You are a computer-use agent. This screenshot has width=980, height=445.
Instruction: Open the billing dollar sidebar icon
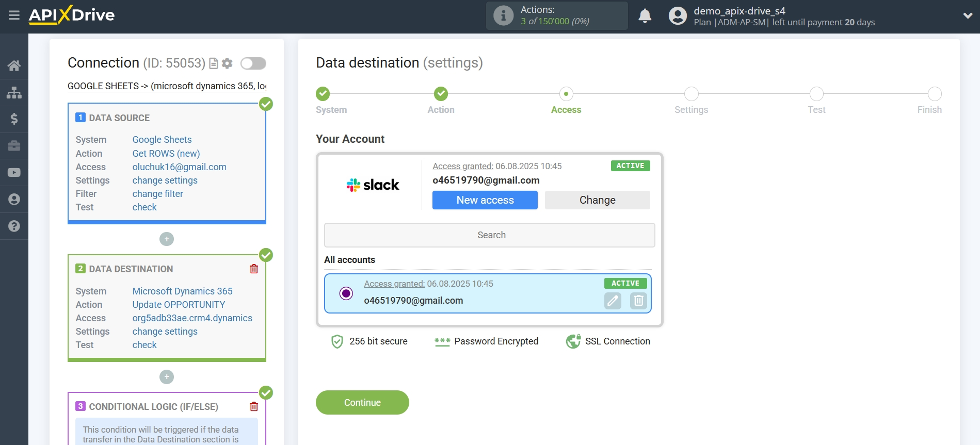coord(14,119)
